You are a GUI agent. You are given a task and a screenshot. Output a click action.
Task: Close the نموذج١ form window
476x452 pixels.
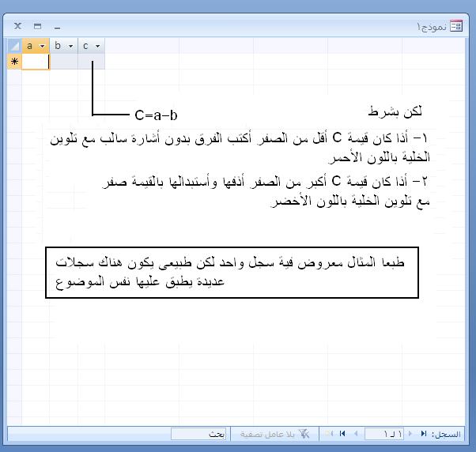(x=17, y=26)
